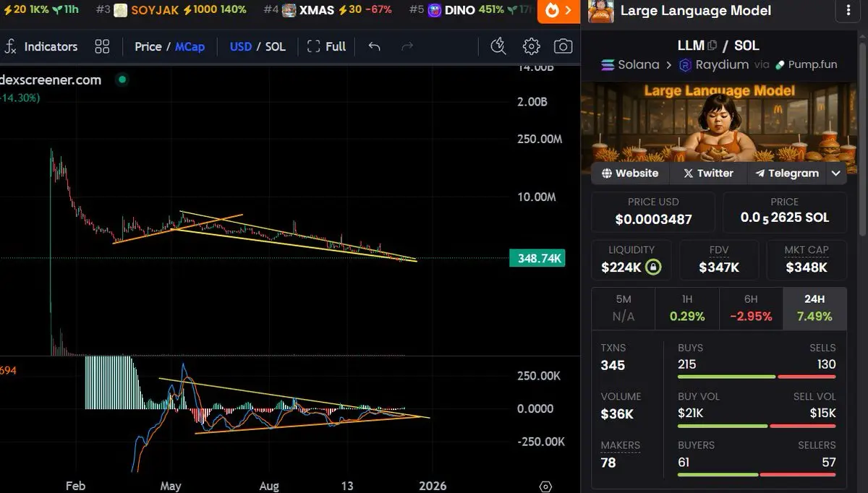868x493 pixels.
Task: Redo the last chart action
Action: coord(407,46)
